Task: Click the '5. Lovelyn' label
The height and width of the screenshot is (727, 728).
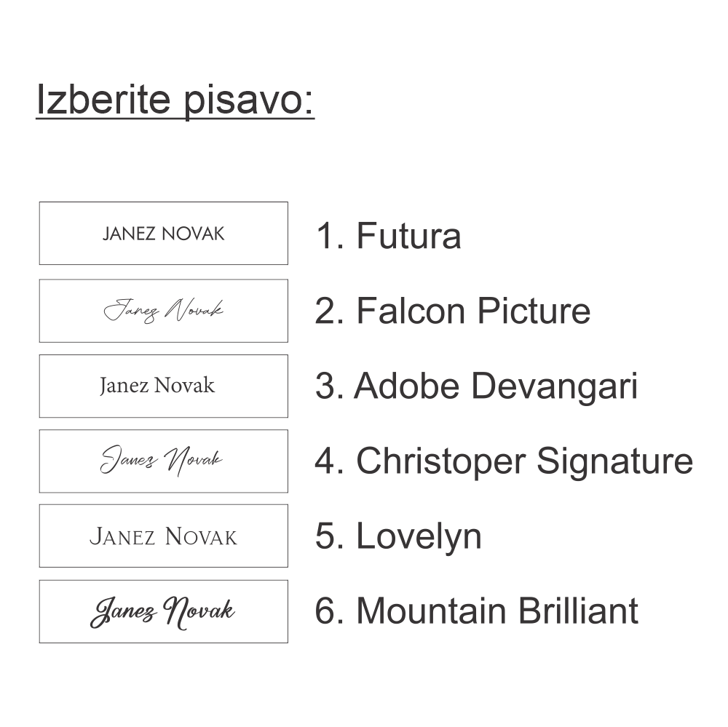Action: point(398,536)
